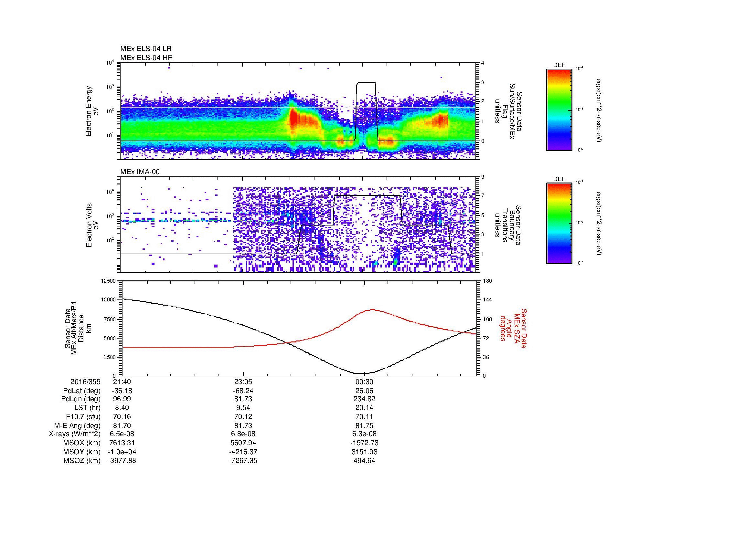Click F10.7 value 70.11
The width and height of the screenshot is (756, 534).
[364, 416]
